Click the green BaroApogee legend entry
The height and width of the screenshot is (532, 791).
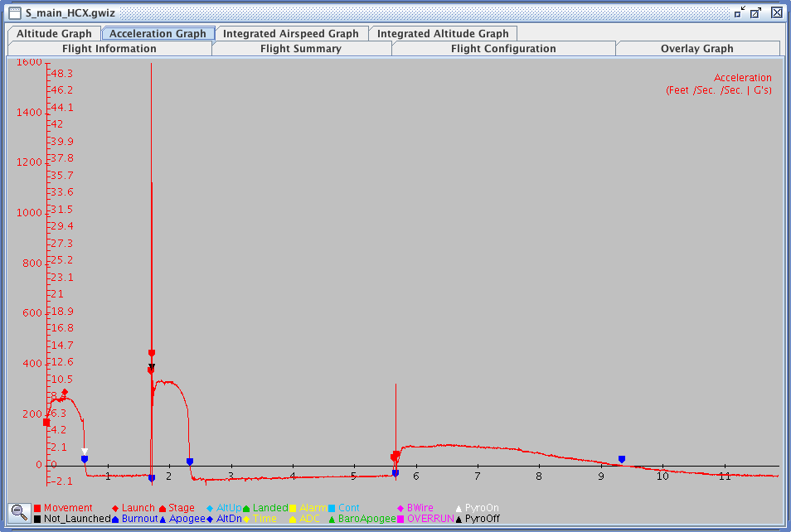click(x=364, y=519)
